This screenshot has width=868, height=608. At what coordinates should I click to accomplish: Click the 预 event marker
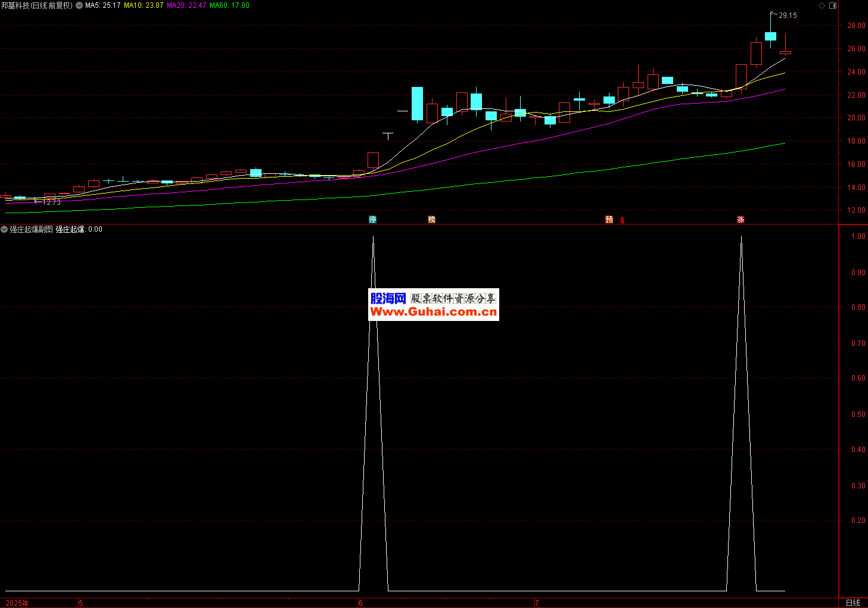coord(609,220)
